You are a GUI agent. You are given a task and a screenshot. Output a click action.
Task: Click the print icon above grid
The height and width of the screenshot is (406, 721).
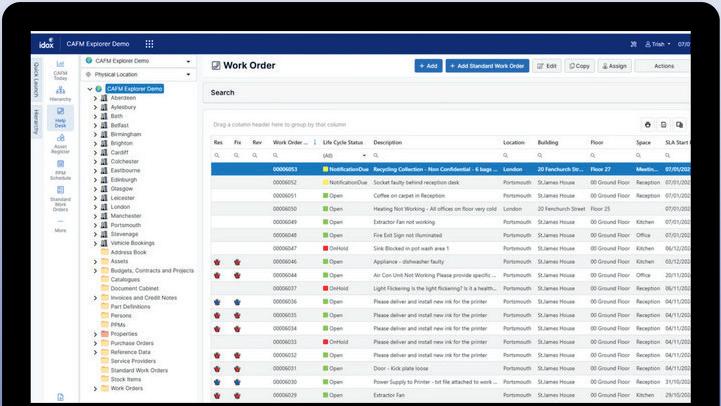(x=647, y=125)
